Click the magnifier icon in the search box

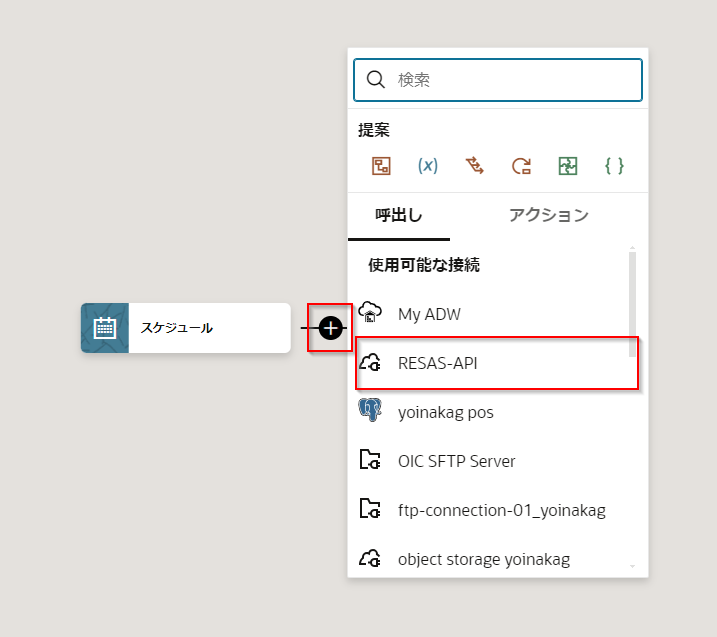(x=376, y=80)
